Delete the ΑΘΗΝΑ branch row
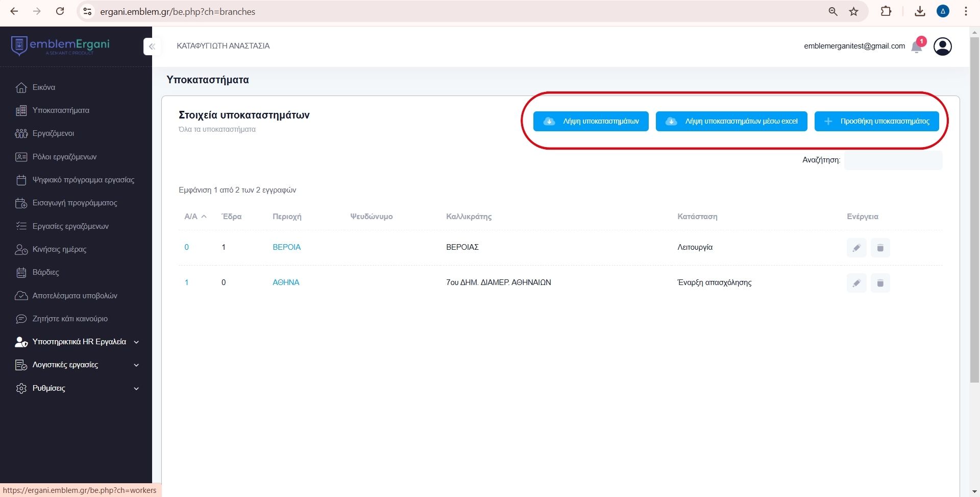This screenshot has width=980, height=497. 880,283
